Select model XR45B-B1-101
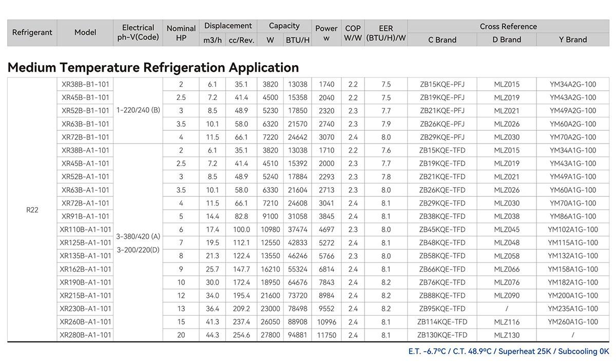The image size is (616, 364). (x=85, y=97)
